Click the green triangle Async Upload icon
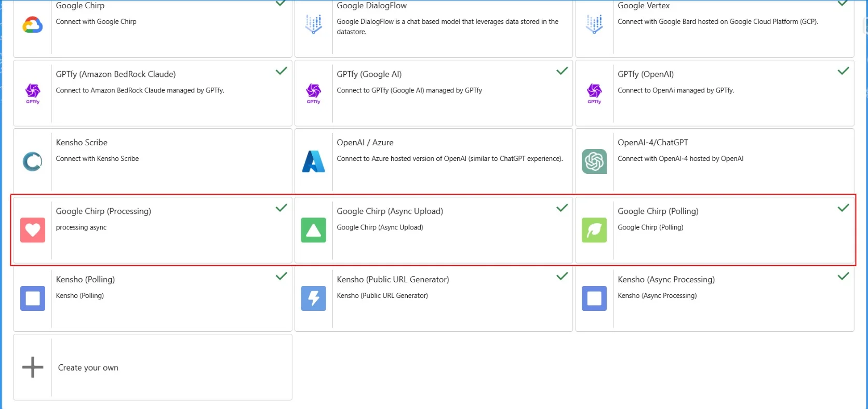The width and height of the screenshot is (868, 409). [313, 230]
